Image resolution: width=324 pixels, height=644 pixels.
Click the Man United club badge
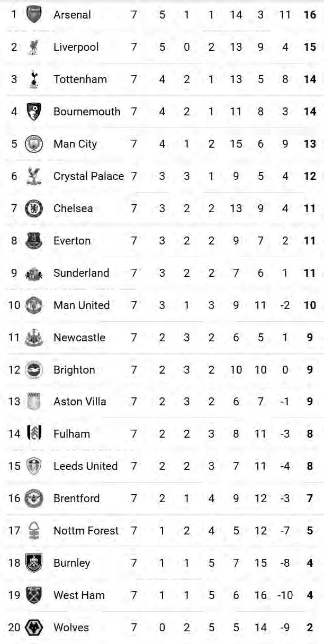34,305
